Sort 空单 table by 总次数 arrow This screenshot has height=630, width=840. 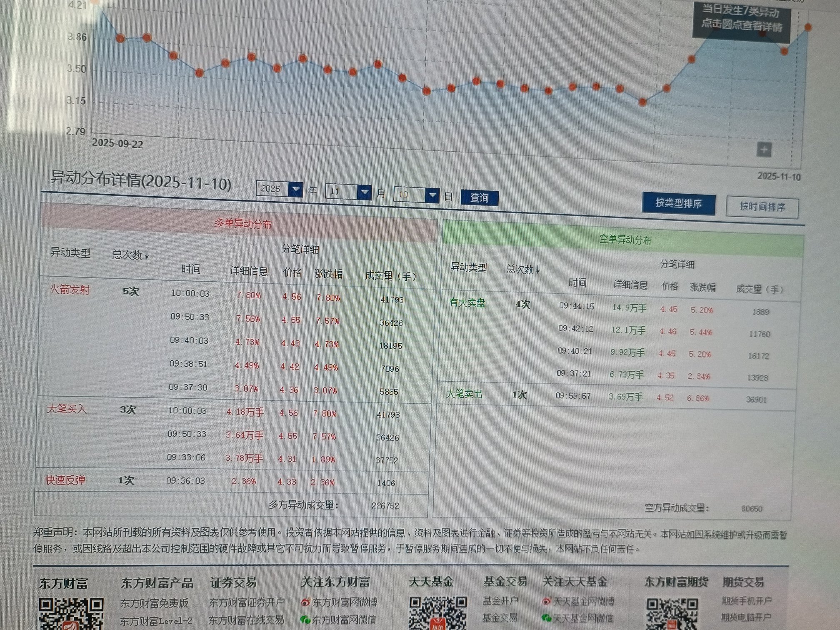coord(537,270)
